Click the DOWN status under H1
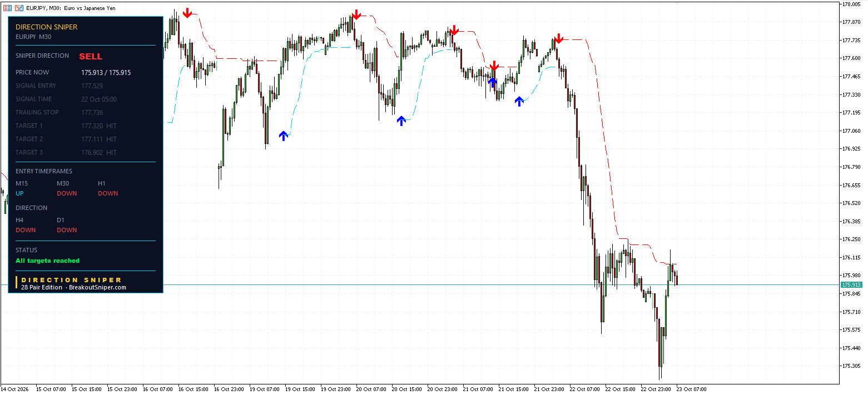 coord(108,193)
